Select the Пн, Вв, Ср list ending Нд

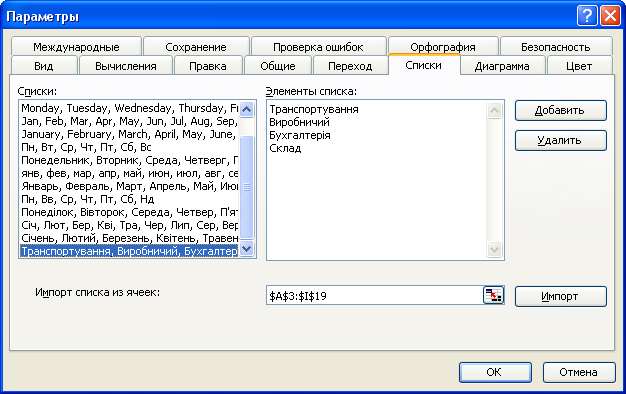coord(129,199)
